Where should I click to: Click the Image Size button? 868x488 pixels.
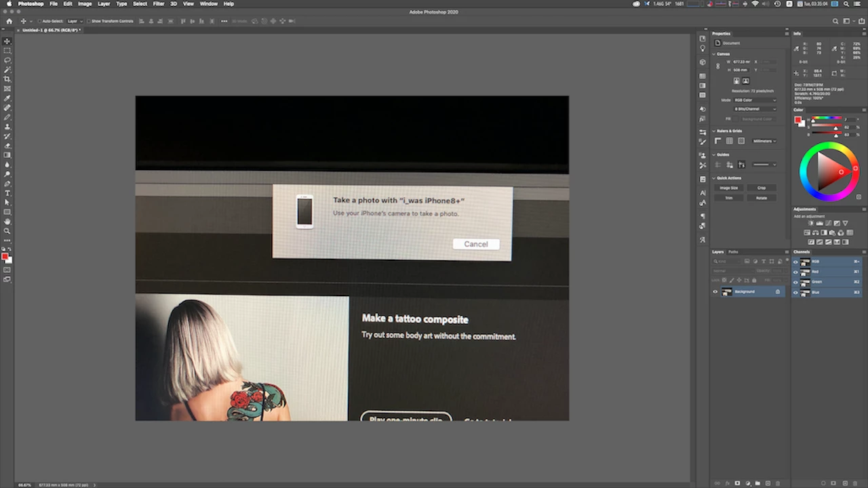coord(729,188)
